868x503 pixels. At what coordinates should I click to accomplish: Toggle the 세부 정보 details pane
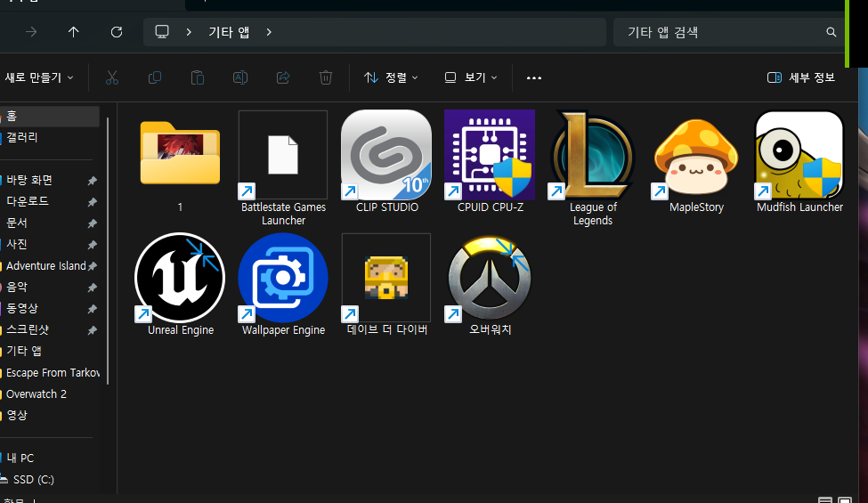[801, 77]
